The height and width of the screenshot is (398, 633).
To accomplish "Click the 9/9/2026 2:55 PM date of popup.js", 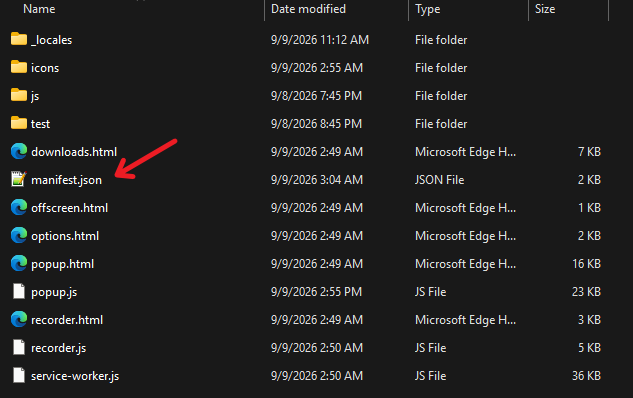I will (x=316, y=291).
